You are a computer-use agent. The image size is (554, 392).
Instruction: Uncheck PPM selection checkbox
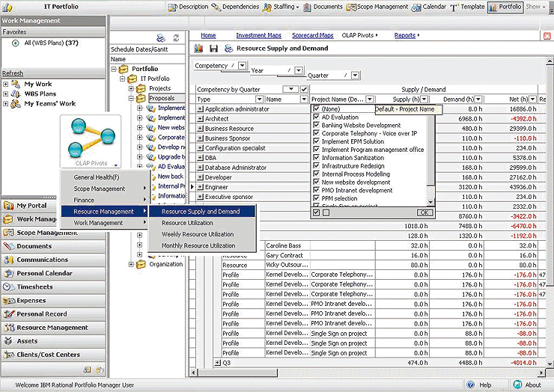(x=316, y=198)
